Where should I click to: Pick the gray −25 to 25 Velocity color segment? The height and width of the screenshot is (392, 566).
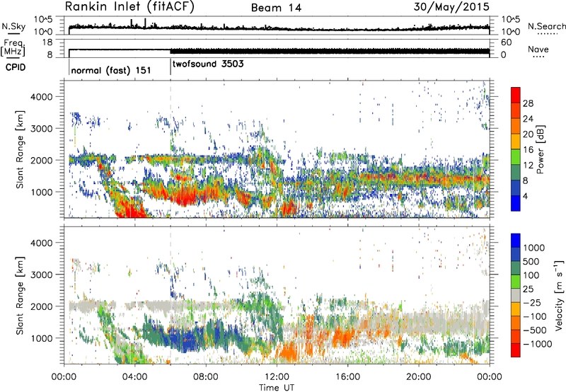[516, 295]
